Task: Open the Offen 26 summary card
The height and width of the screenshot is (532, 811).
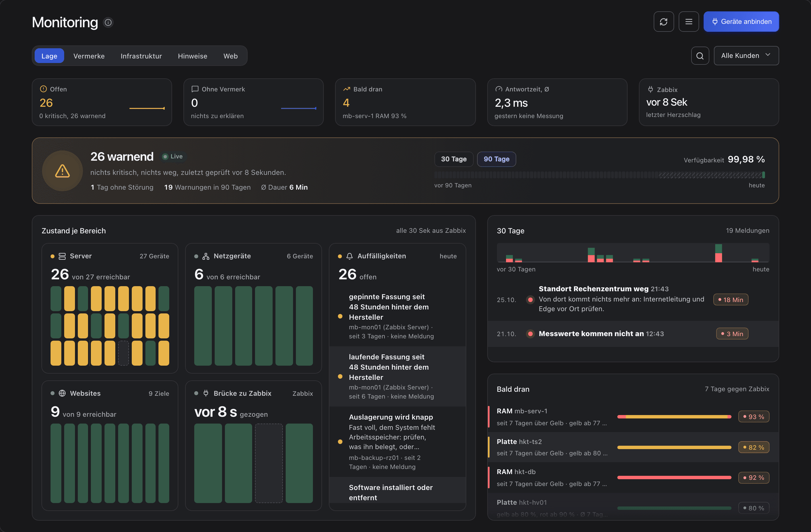Action: point(102,102)
